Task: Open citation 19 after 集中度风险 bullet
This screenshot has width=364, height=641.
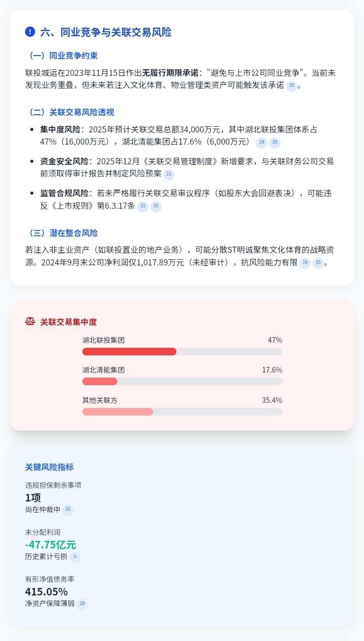Action: coord(261,143)
